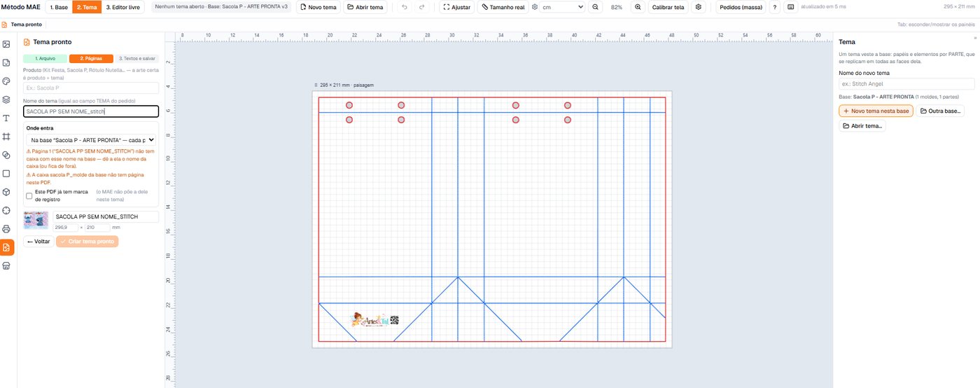
Task: Click the logo artwork on the canvas
Action: click(374, 320)
